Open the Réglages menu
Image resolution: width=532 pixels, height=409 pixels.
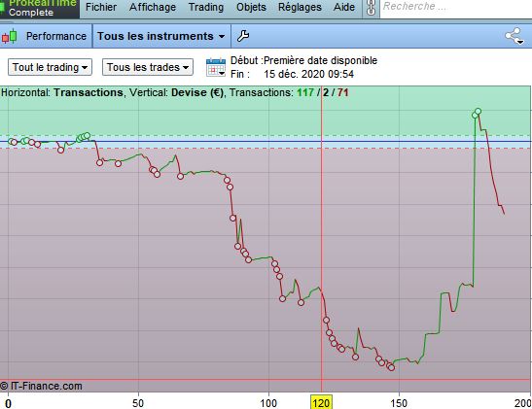tap(300, 7)
